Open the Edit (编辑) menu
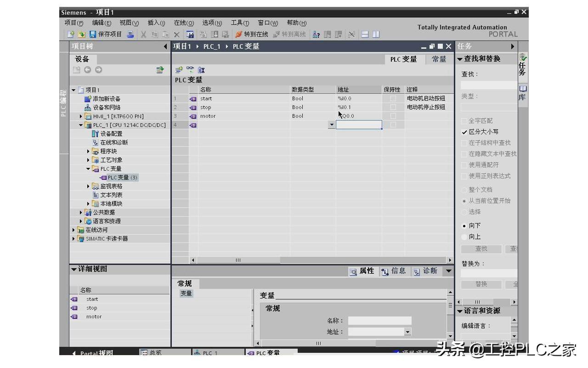This screenshot has width=588, height=368. [102, 23]
